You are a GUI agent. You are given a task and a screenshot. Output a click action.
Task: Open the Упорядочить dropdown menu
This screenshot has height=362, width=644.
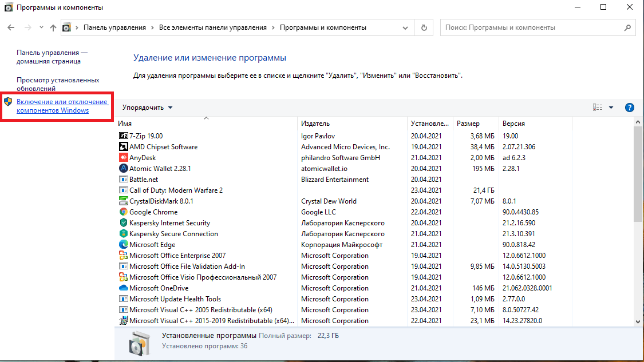click(x=147, y=108)
